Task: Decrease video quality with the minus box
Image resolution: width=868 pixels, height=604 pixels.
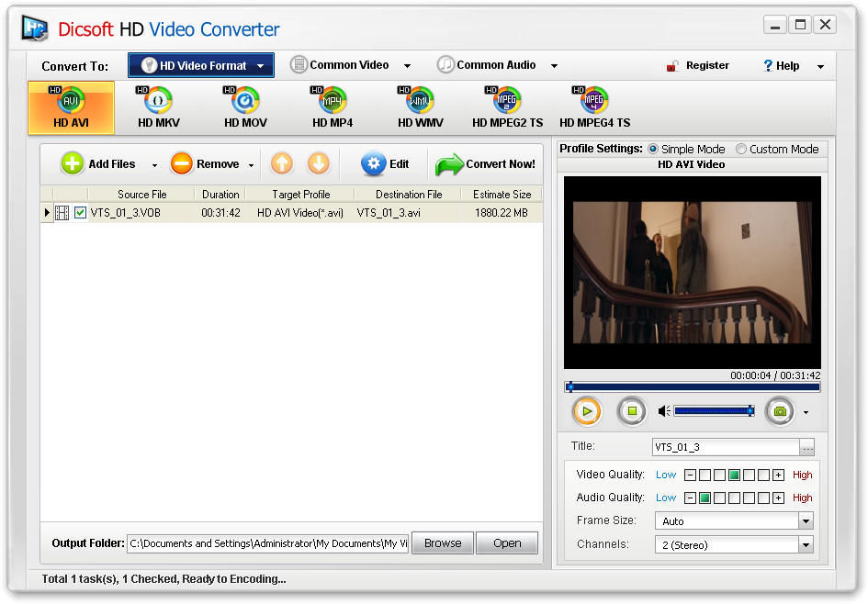Action: click(690, 475)
